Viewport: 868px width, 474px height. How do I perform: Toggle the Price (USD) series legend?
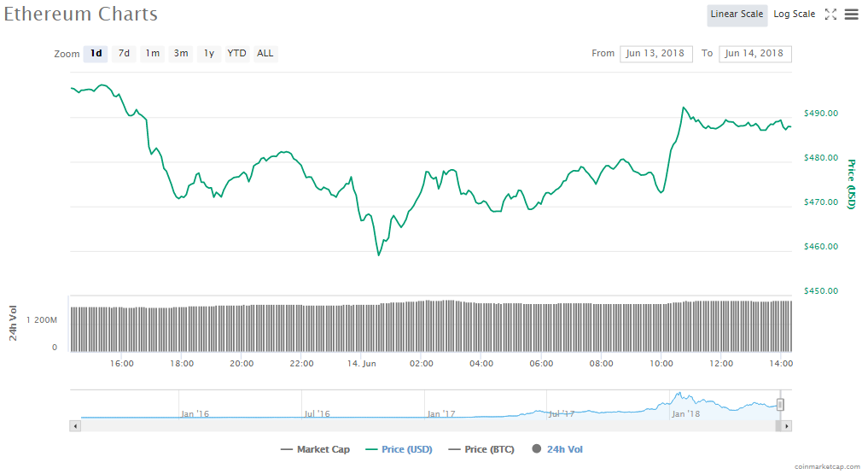(x=398, y=449)
